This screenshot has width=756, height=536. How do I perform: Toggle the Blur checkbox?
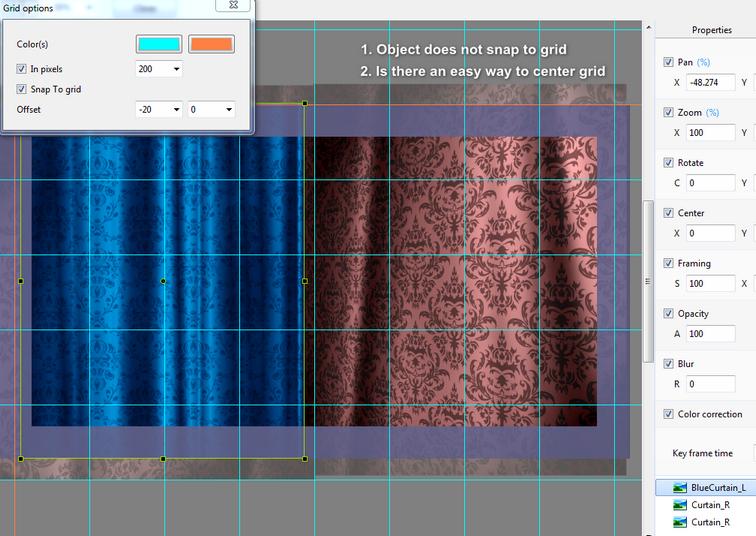tap(669, 364)
